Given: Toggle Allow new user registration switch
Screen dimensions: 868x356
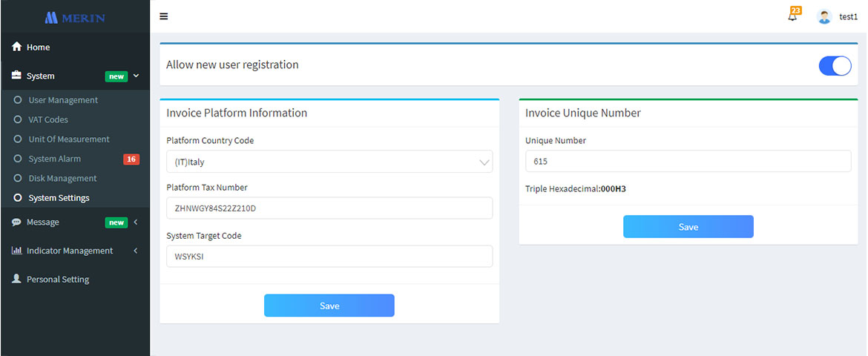Looking at the screenshot, I should [x=835, y=66].
